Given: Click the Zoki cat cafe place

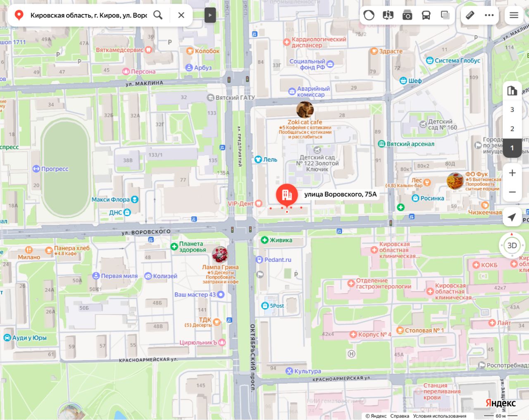Looking at the screenshot, I should [x=305, y=122].
